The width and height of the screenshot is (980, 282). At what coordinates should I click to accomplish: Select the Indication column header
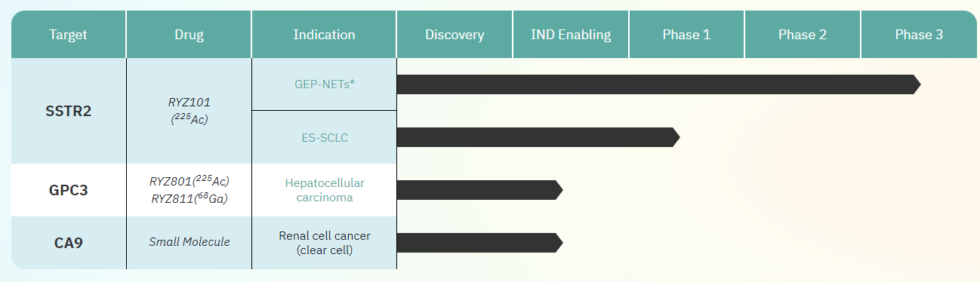pyautogui.click(x=324, y=35)
